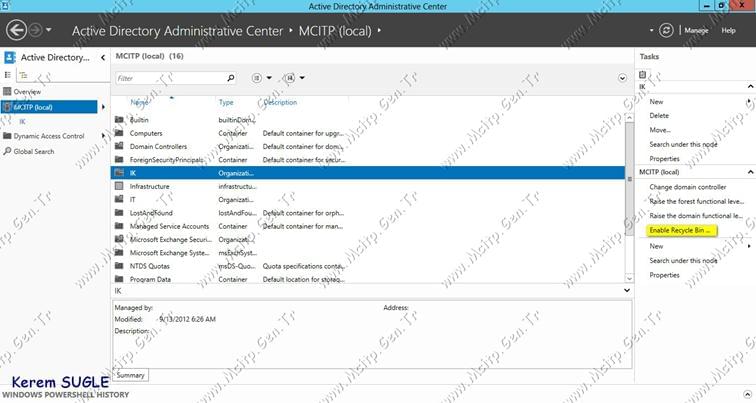Select Microsoft Exchange Security Groups icon
Viewport: 756px width, 403px height.
pyautogui.click(x=119, y=239)
